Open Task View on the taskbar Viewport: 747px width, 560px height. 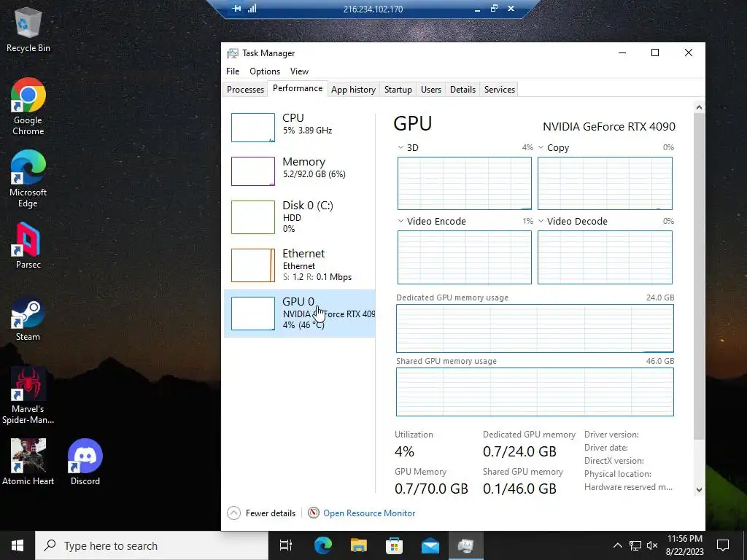coord(286,545)
